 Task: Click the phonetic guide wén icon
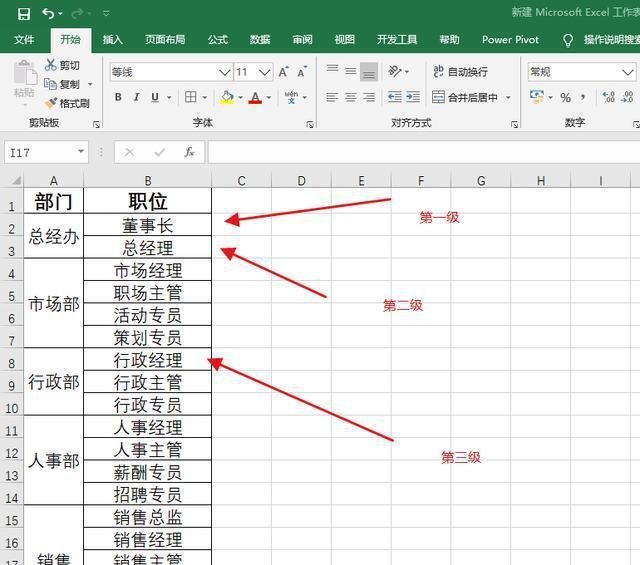point(291,97)
